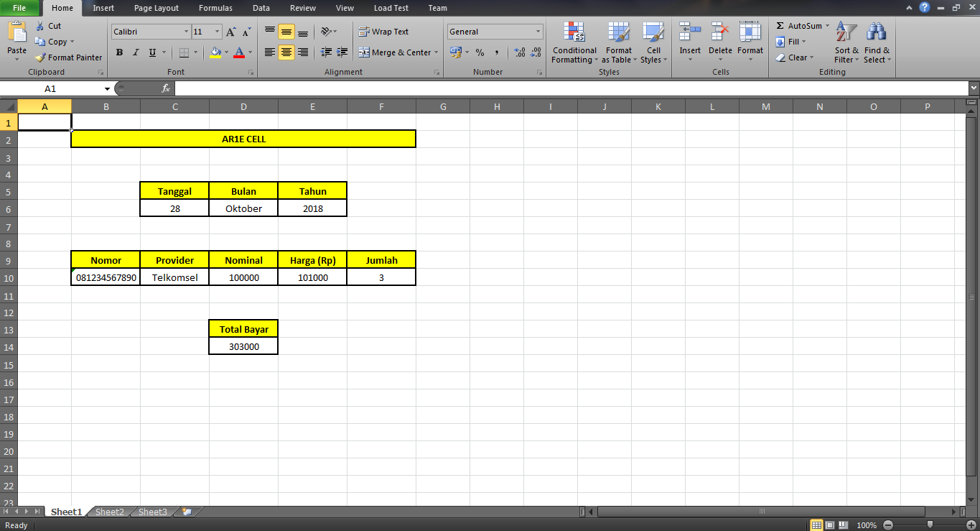Viewport: 980px width, 531px height.
Task: Open Cell Styles gallery
Action: point(653,43)
